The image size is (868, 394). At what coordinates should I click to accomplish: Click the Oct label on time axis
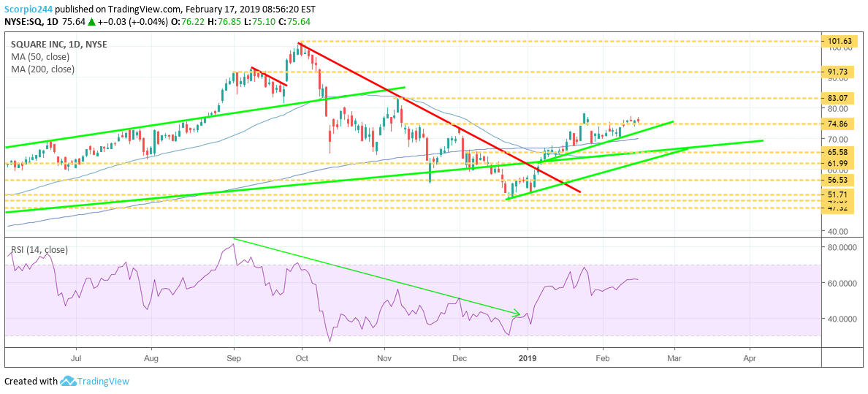click(x=301, y=359)
